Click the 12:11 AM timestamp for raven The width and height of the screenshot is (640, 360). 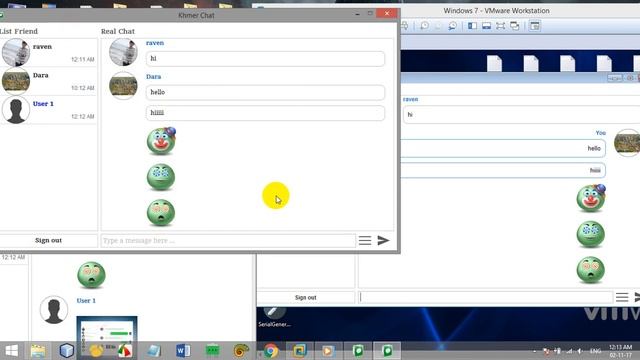pos(83,60)
